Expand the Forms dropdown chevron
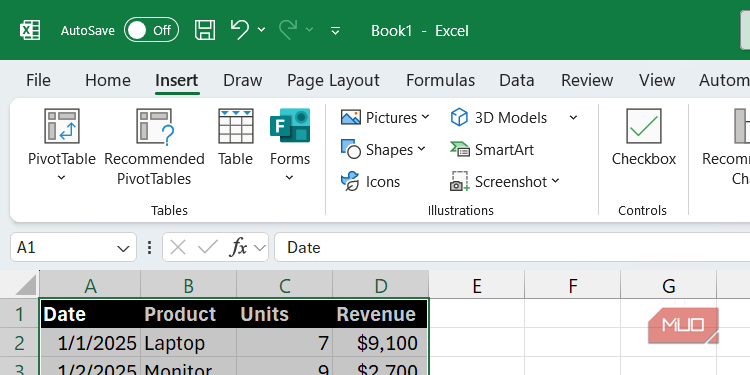Screen dimensions: 750x375 coord(289,178)
